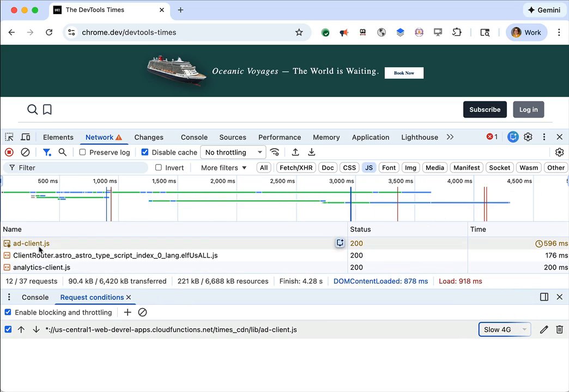
Task: Import HAR file upload icon
Action: click(x=295, y=152)
